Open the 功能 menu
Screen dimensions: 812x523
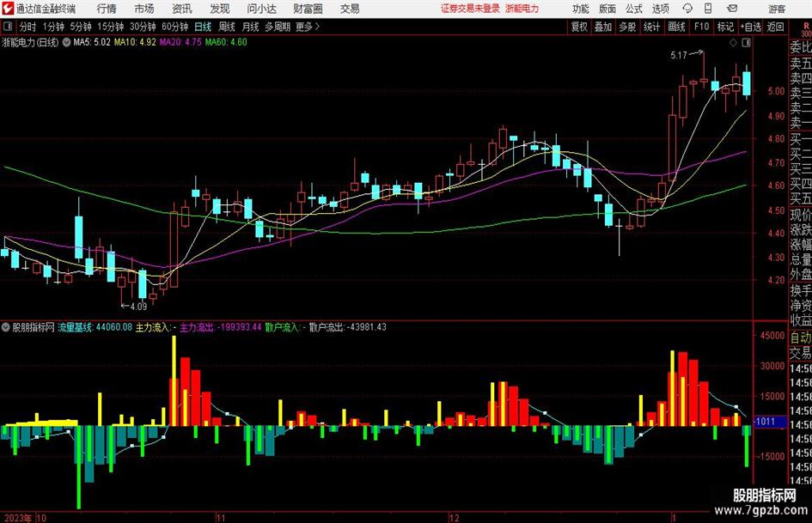point(581,9)
